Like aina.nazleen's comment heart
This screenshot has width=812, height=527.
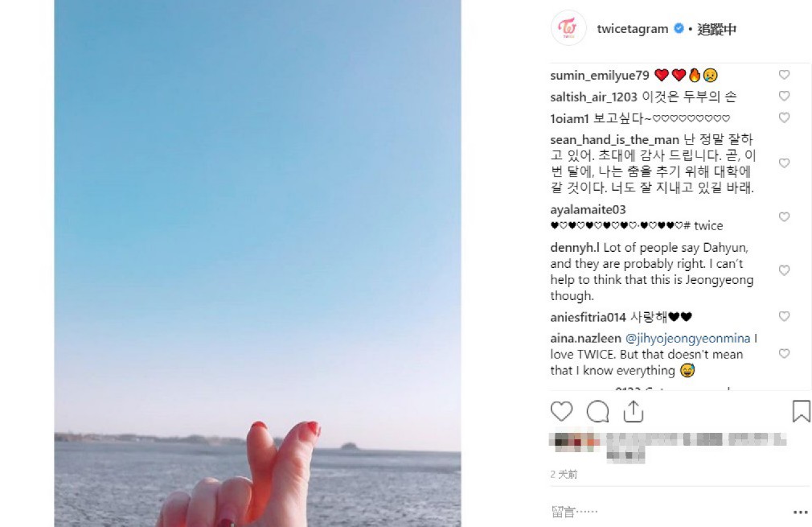point(784,353)
